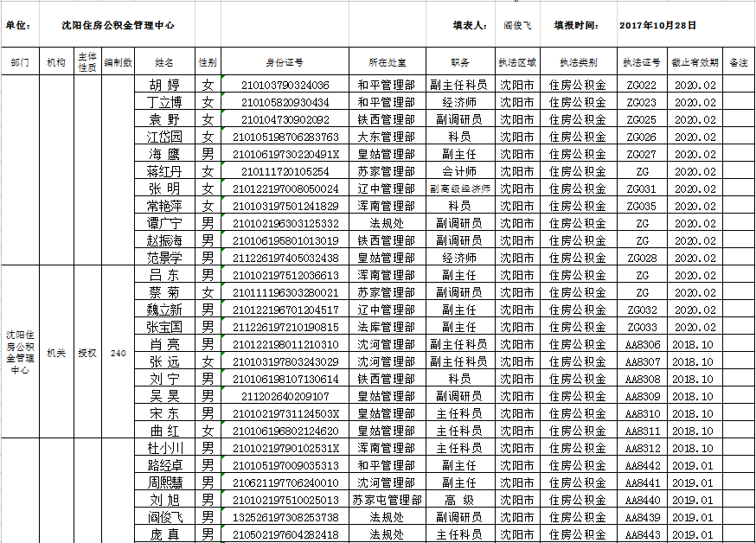Image resolution: width=756 pixels, height=543 pixels.
Task: Click certificate number ZG035
Action: tap(641, 206)
